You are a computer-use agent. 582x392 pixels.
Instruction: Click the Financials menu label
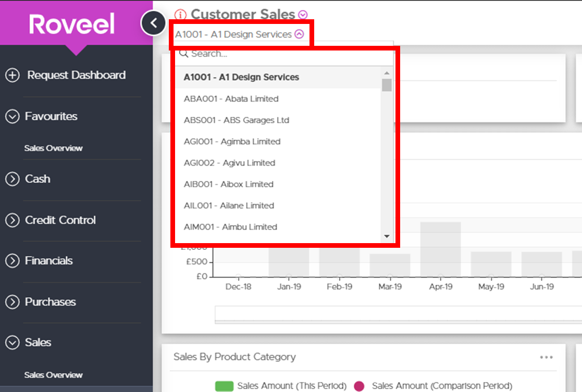pyautogui.click(x=48, y=261)
